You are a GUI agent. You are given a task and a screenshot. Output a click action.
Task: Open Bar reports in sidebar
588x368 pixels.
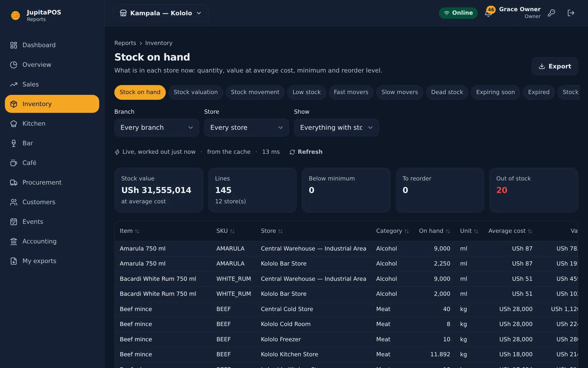[x=52, y=143]
